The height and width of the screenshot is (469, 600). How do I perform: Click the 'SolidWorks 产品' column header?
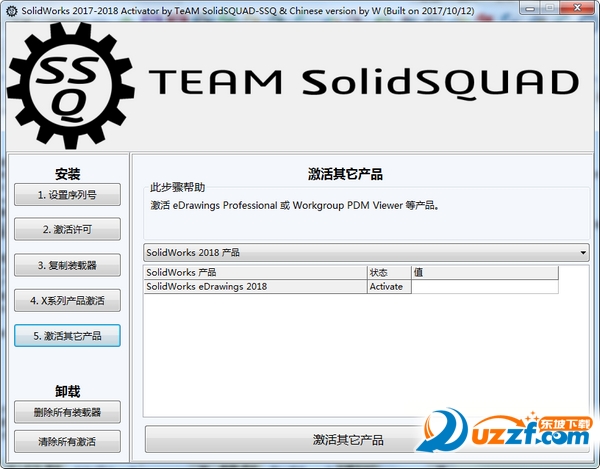point(255,272)
